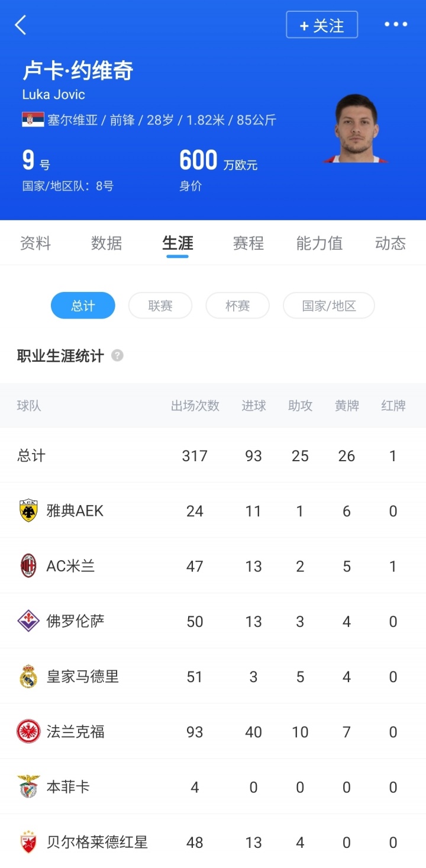This screenshot has height=868, width=426.
Task: Switch to the 赛程 tab
Action: [x=248, y=243]
